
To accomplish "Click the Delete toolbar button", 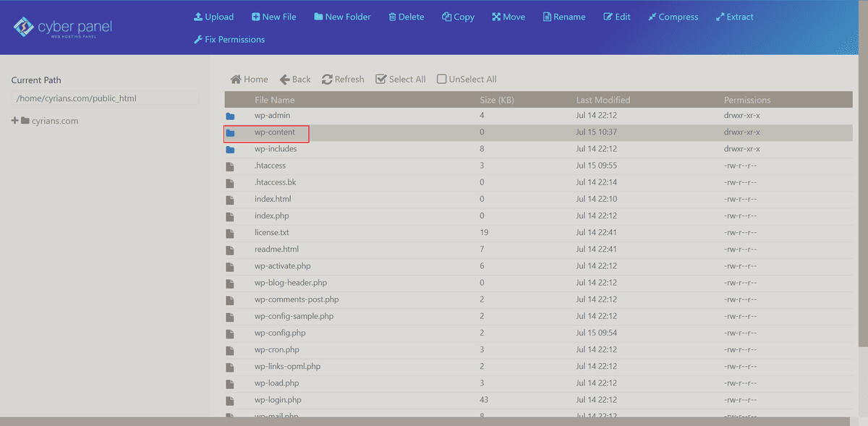I will point(406,17).
